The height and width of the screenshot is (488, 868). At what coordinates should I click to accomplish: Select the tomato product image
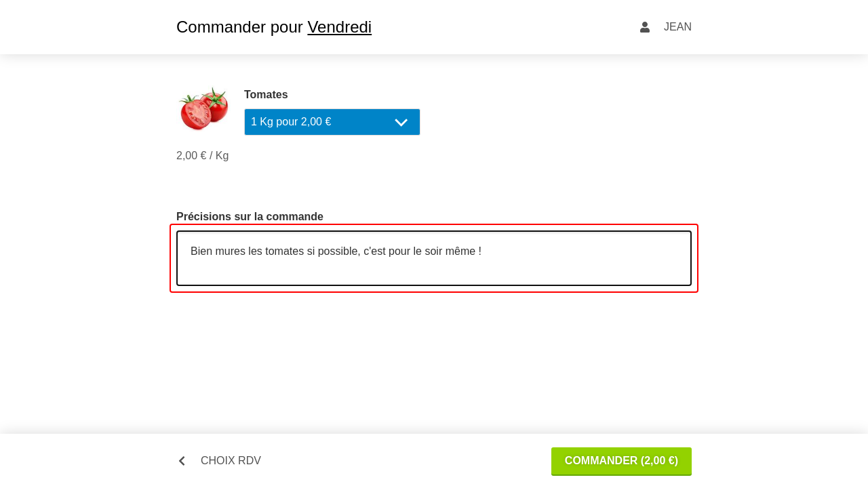tap(203, 108)
